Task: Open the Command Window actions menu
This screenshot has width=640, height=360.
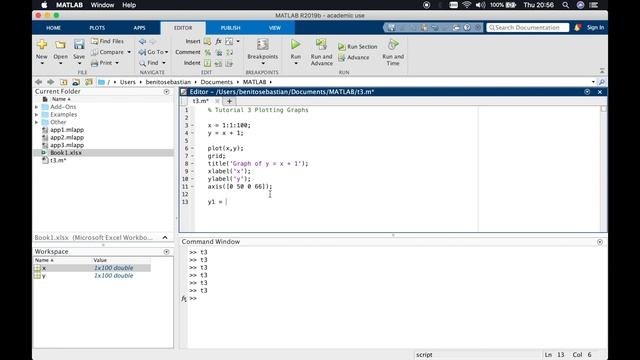Action: (600, 242)
